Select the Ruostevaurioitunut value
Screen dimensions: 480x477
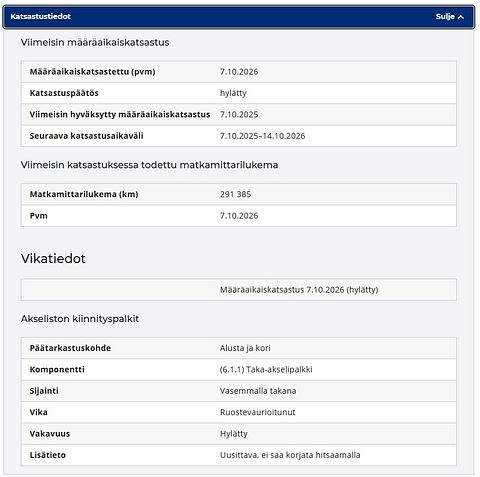[x=258, y=412]
